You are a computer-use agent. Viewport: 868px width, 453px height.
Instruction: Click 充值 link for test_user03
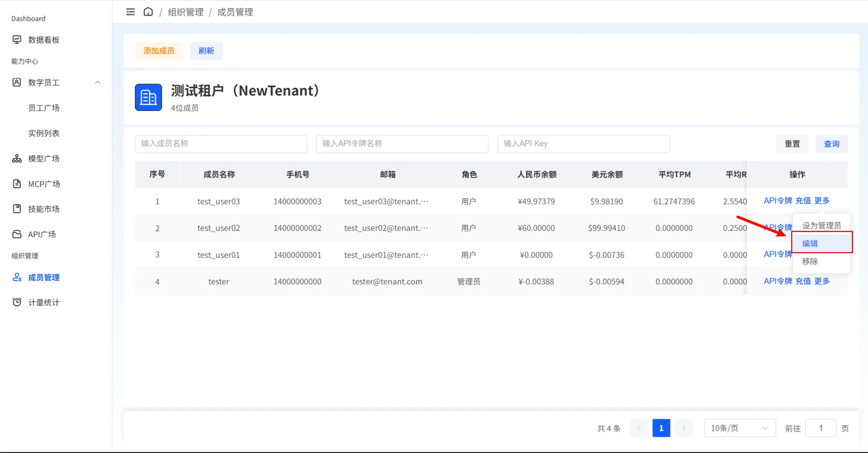click(x=803, y=201)
